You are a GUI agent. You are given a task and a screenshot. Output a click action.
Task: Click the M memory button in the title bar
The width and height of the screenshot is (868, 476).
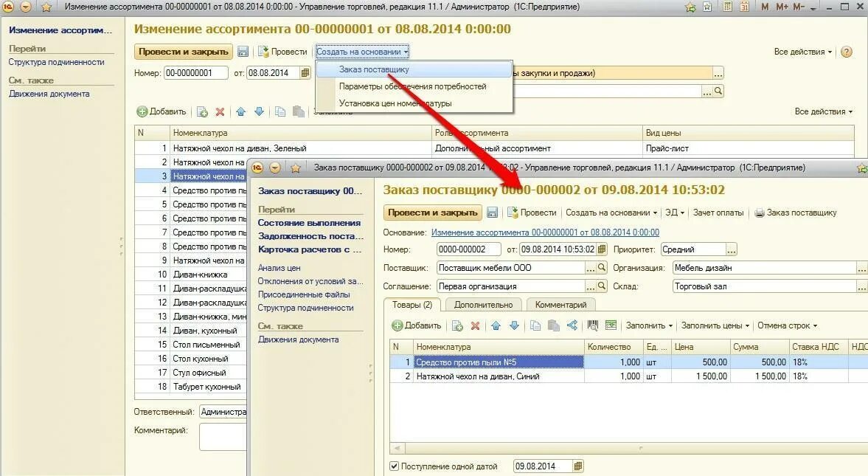tap(765, 7)
